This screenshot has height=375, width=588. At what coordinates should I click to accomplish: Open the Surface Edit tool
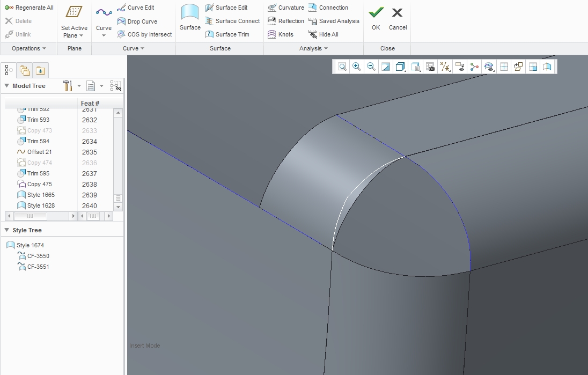(226, 8)
